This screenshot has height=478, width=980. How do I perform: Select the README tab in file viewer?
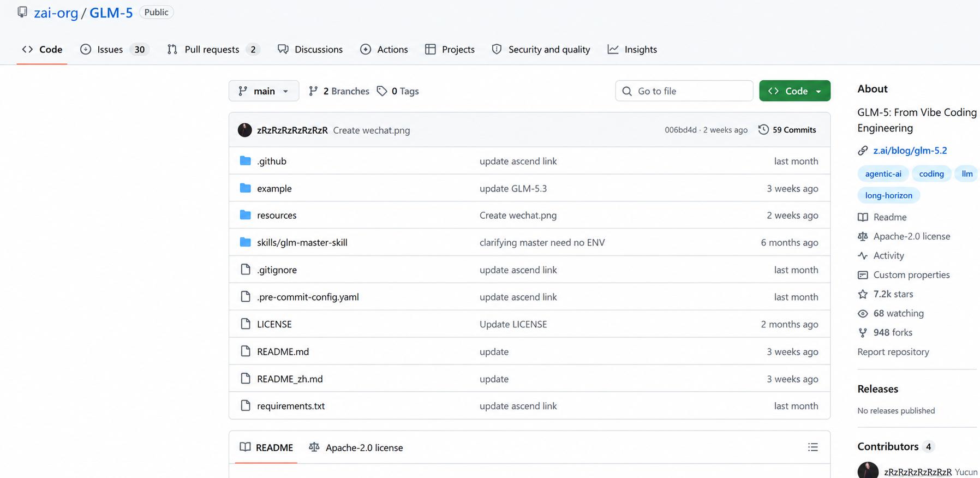[266, 447]
